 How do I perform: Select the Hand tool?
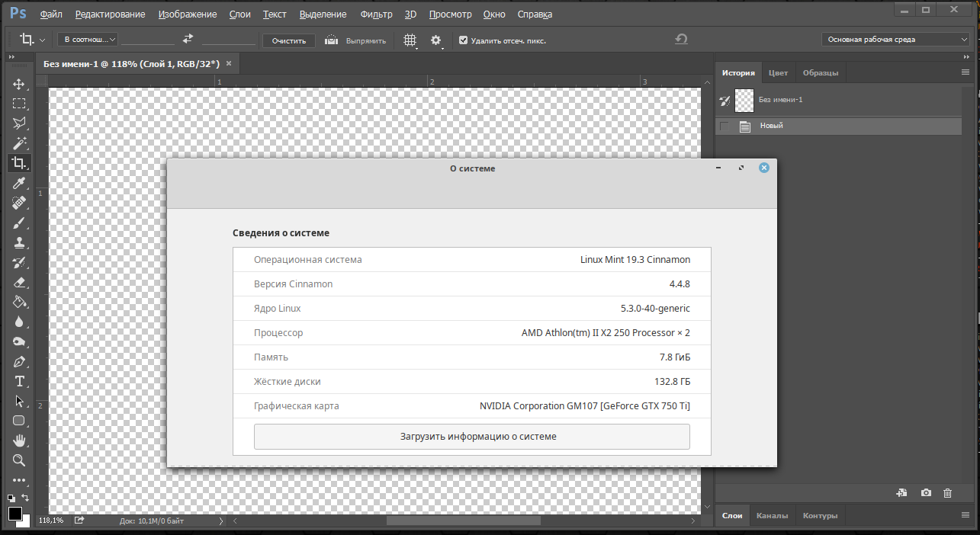19,440
